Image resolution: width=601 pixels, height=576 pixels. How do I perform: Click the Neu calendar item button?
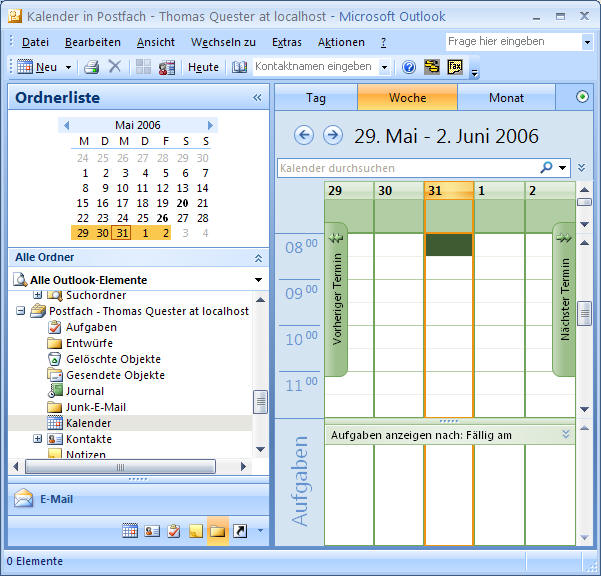pyautogui.click(x=36, y=67)
